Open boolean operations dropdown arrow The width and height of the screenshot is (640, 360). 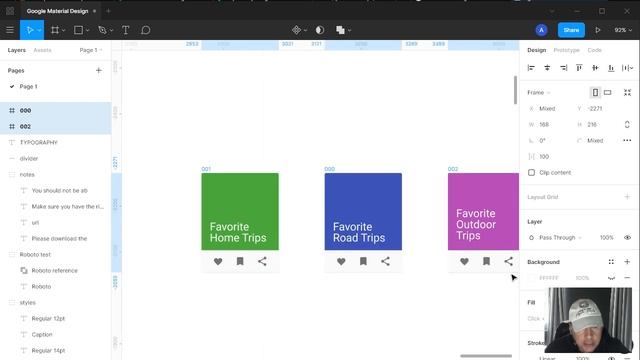tap(349, 30)
